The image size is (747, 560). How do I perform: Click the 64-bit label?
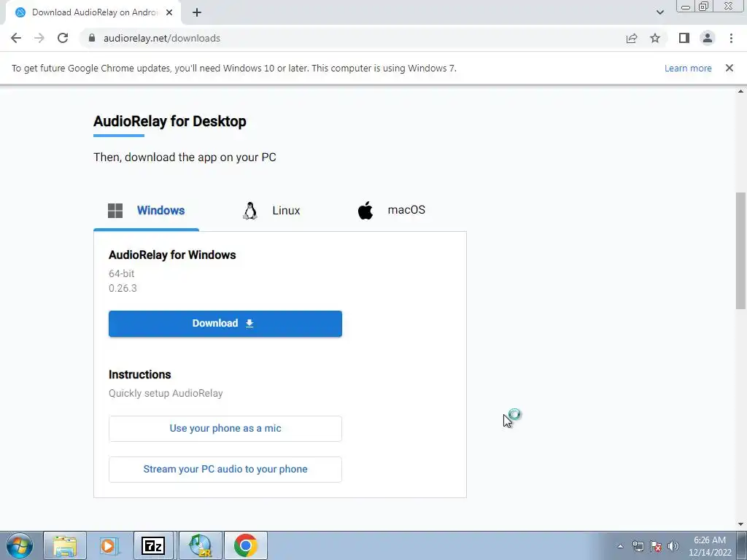(122, 274)
